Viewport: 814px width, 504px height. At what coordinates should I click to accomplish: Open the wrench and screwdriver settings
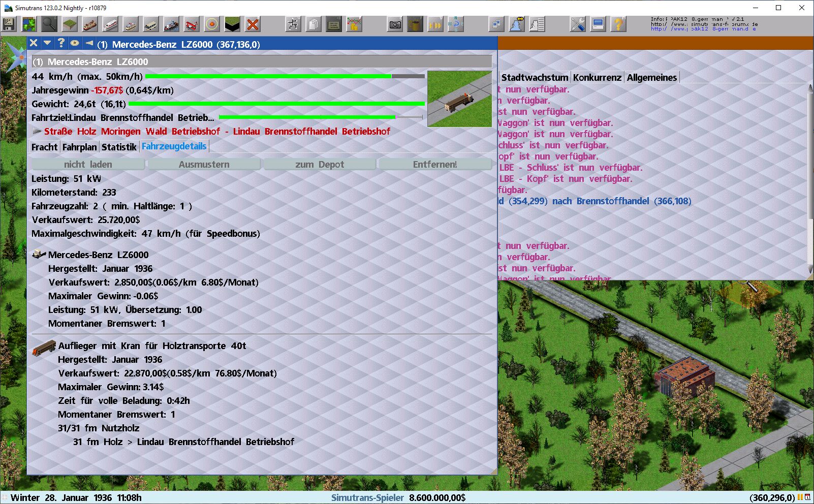pyautogui.click(x=578, y=24)
